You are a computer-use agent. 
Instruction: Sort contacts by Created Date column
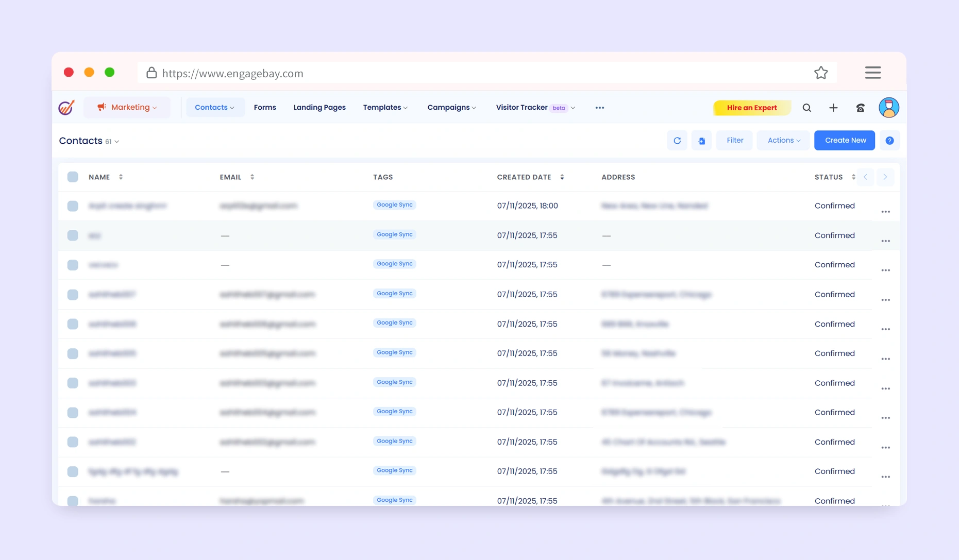[x=562, y=177]
